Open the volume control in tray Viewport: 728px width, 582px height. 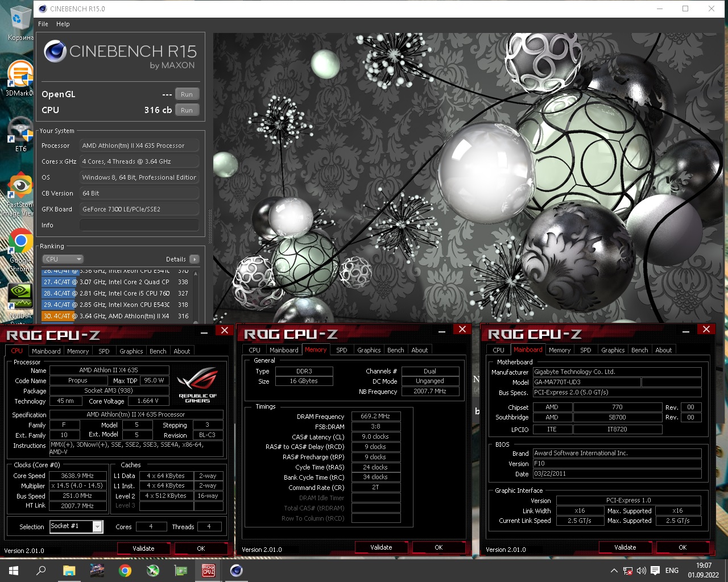tap(641, 571)
